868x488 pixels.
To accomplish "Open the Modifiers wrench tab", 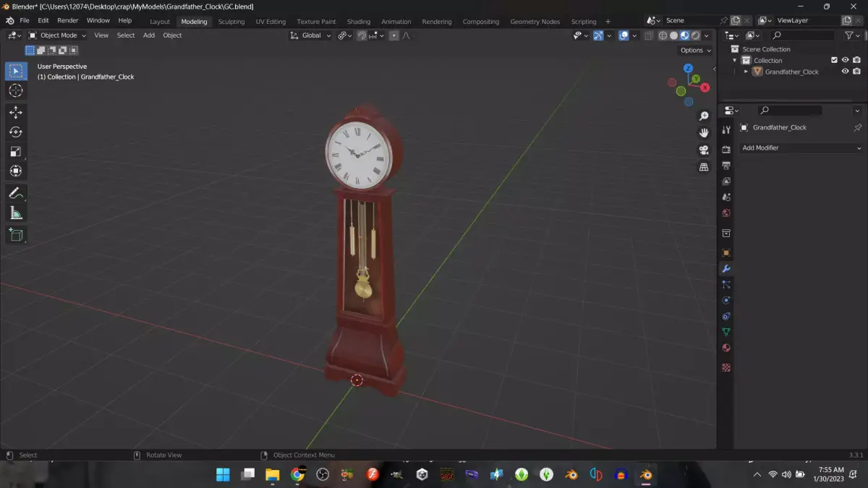I will [x=726, y=269].
